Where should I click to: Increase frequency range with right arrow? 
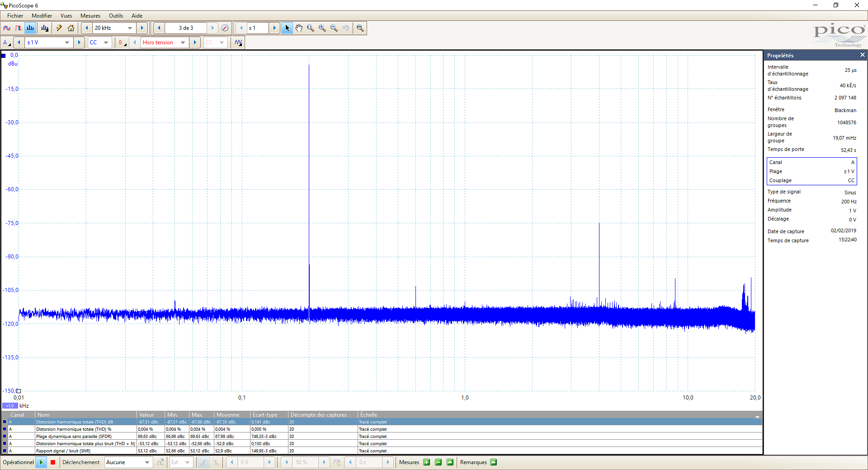pos(142,28)
